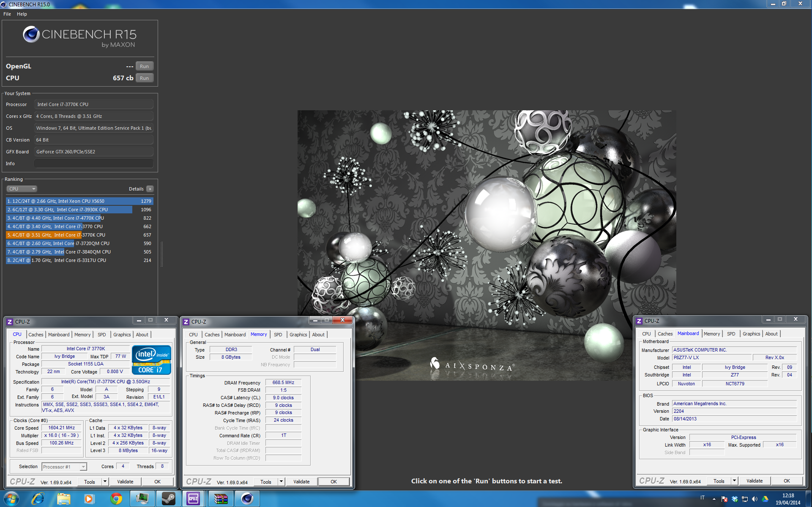
Task: Open the Windows Start menu
Action: click(x=11, y=499)
